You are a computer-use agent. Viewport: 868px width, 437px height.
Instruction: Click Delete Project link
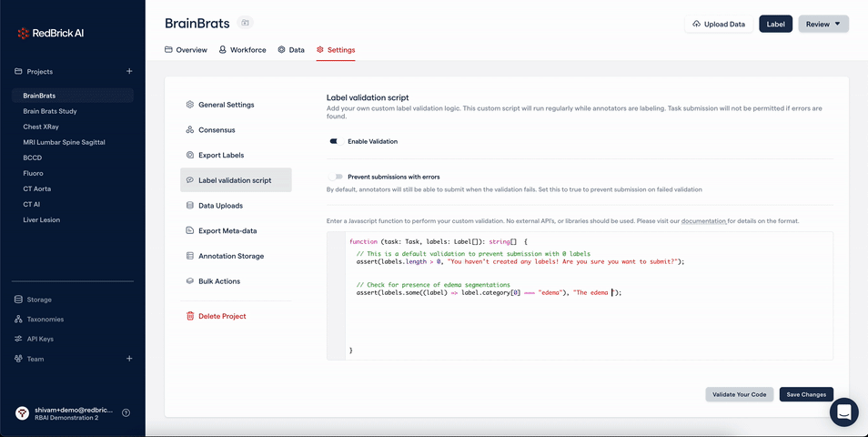coord(222,316)
